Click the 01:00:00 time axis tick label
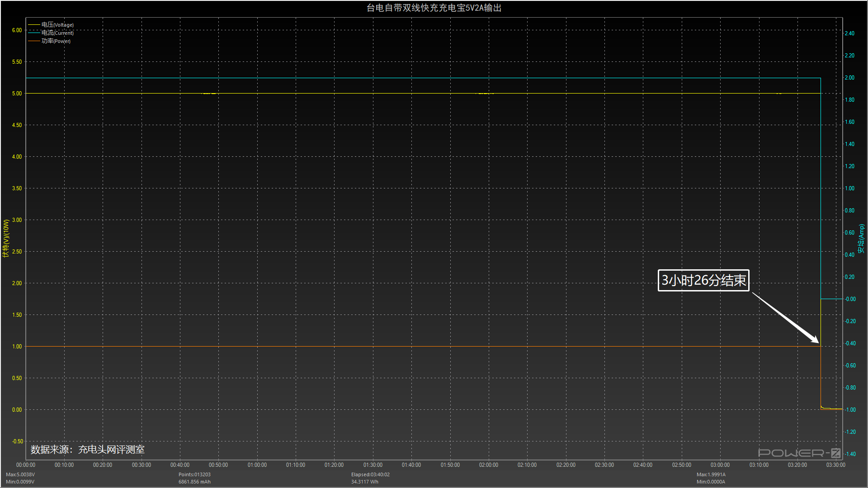868x488 pixels. click(x=257, y=465)
